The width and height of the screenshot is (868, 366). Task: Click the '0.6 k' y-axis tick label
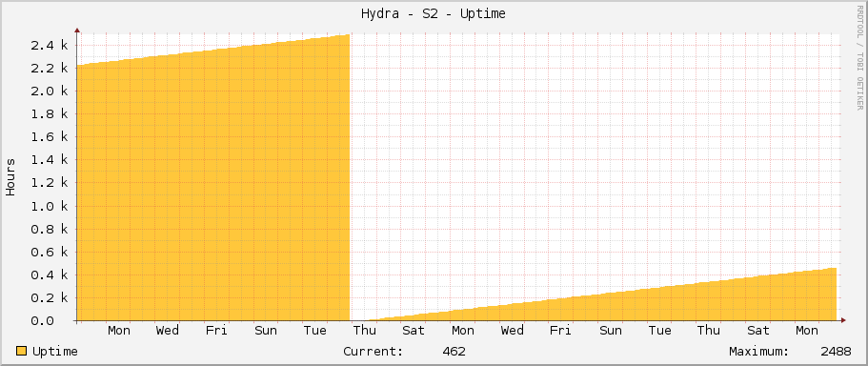pos(50,252)
